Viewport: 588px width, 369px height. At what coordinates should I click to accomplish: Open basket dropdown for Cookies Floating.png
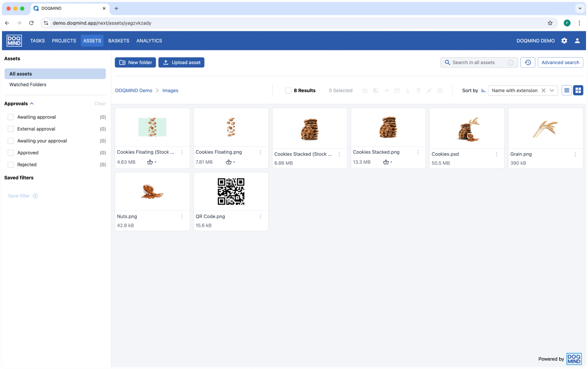tap(230, 162)
